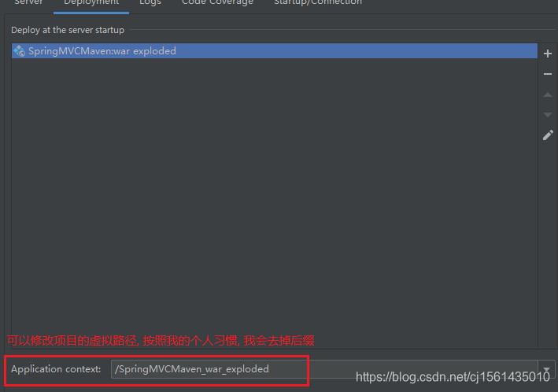Move the artifact up with arrow icon
The image size is (558, 392).
coord(547,94)
